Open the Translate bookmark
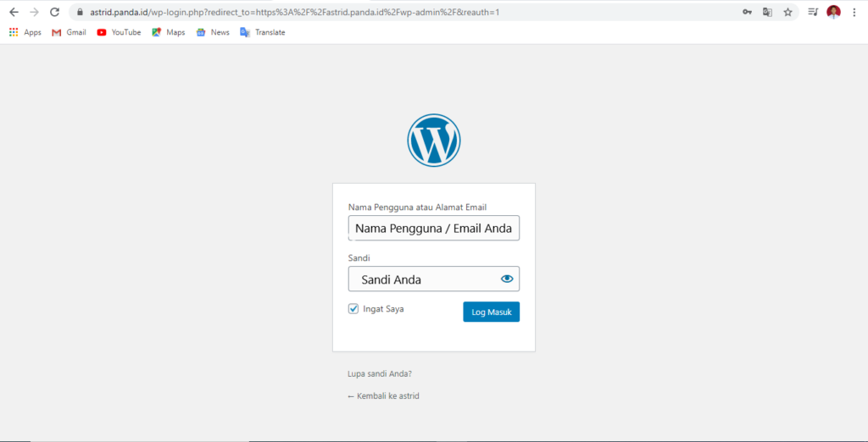The width and height of the screenshot is (868, 442). (x=263, y=33)
